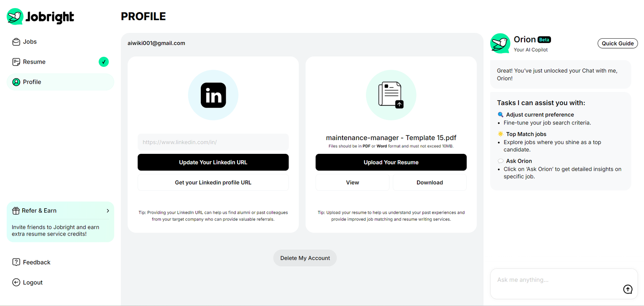Click the Fine-tune your job search criteria text

pyautogui.click(x=547, y=123)
